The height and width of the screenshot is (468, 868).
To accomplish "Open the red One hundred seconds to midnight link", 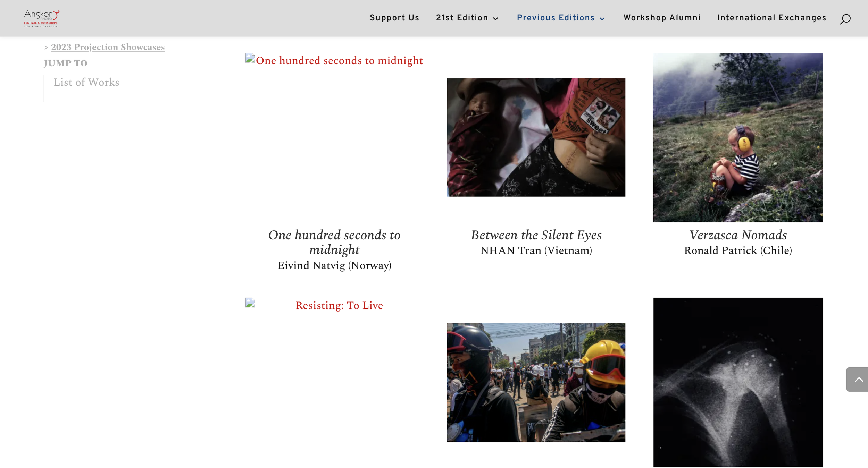I will coord(339,61).
